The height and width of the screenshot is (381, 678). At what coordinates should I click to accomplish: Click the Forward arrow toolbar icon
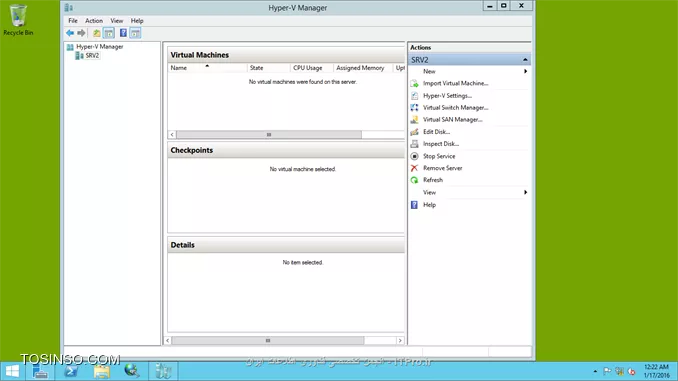pos(81,33)
